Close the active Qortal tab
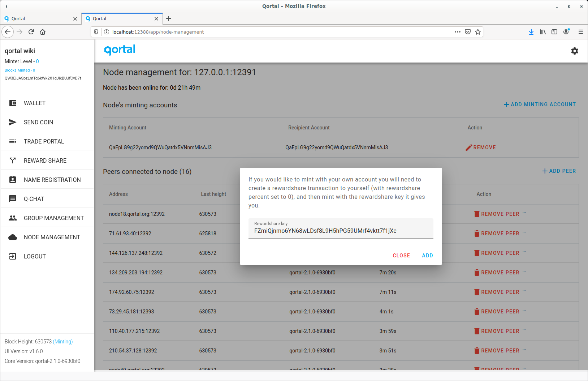The image size is (588, 381). pos(156,19)
